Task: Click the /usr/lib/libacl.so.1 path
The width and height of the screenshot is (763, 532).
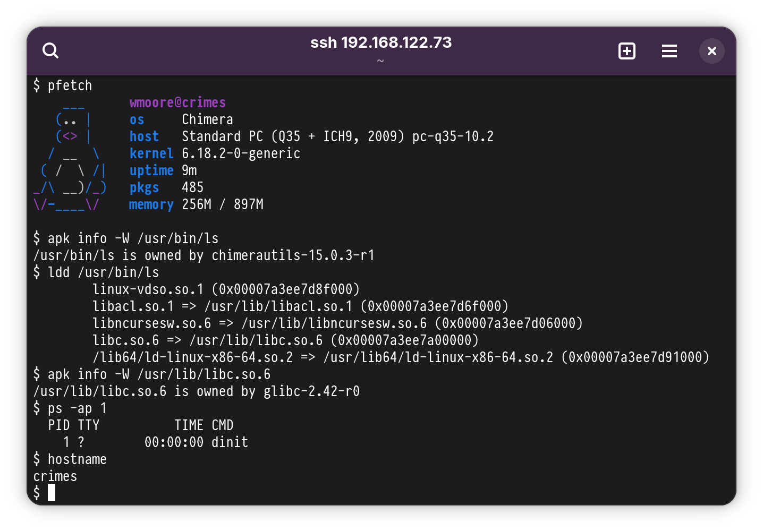Action: pos(278,306)
